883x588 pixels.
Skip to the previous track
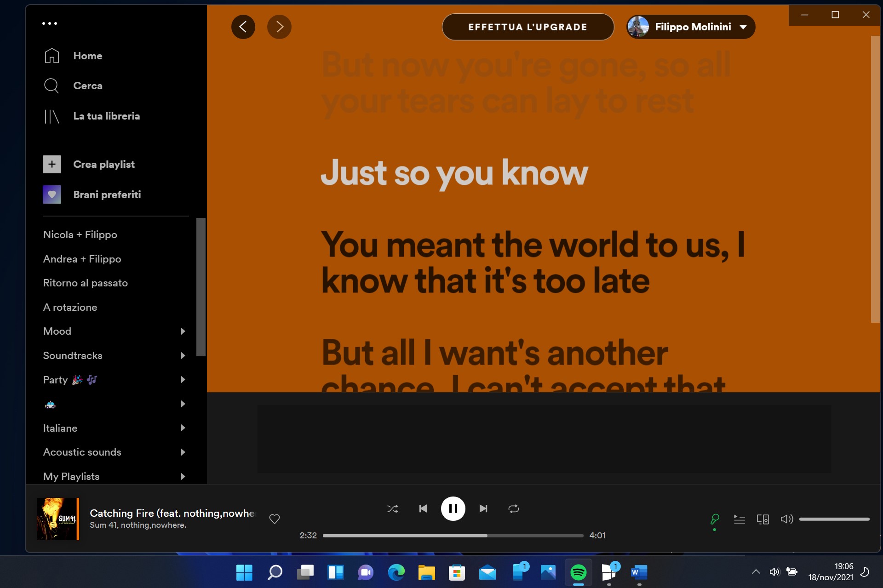click(423, 508)
